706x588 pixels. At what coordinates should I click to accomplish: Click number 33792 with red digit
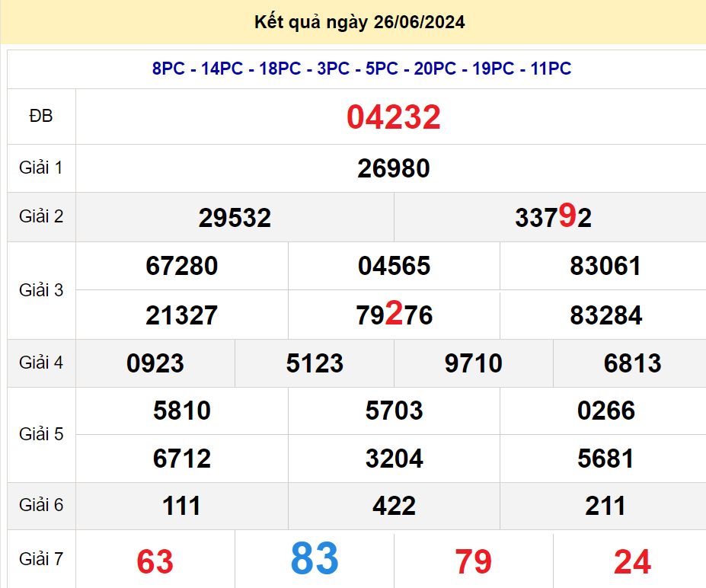[553, 219]
